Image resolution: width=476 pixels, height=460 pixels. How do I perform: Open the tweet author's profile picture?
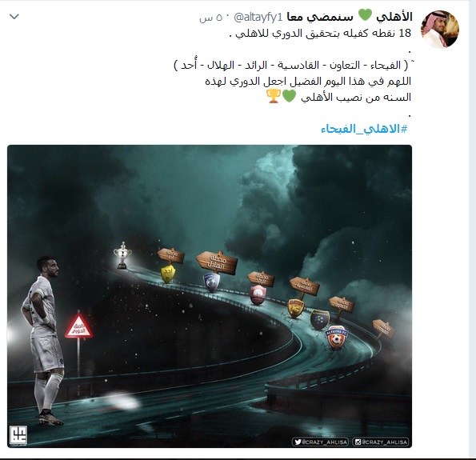(x=439, y=30)
